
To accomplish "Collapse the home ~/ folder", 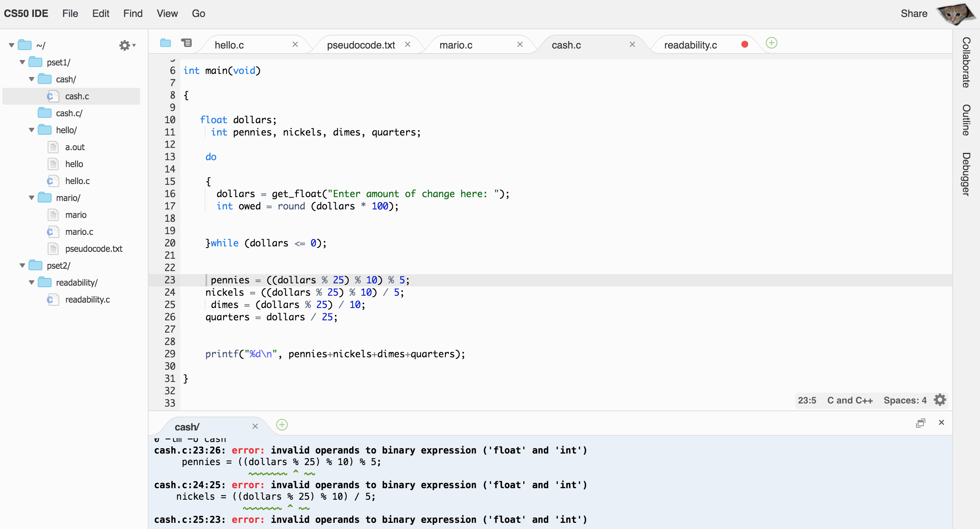I will pyautogui.click(x=12, y=45).
